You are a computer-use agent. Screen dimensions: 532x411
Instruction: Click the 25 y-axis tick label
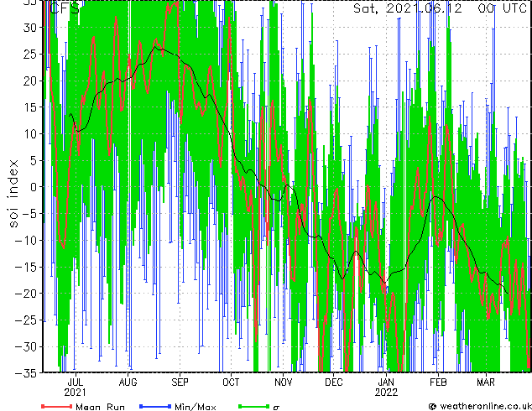[30, 54]
